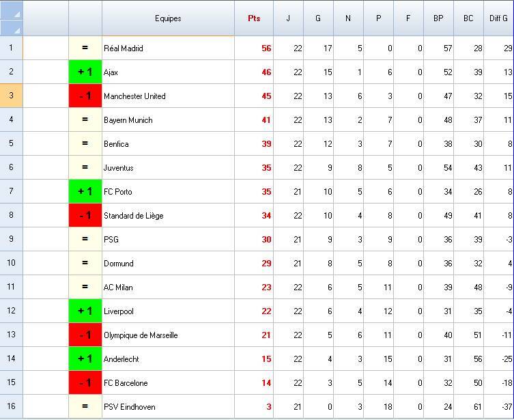The image size is (514, 420).
Task: Click the Pts column header
Action: point(254,18)
